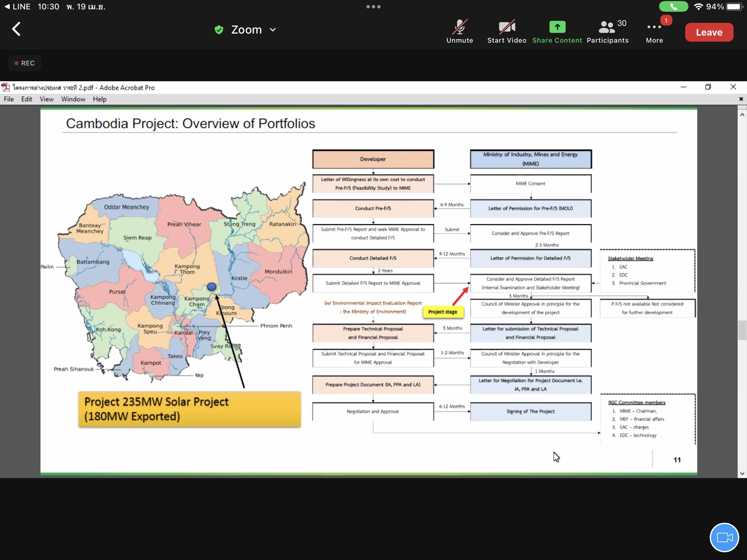Unmute the microphone
This screenshot has width=747, height=560.
459,32
